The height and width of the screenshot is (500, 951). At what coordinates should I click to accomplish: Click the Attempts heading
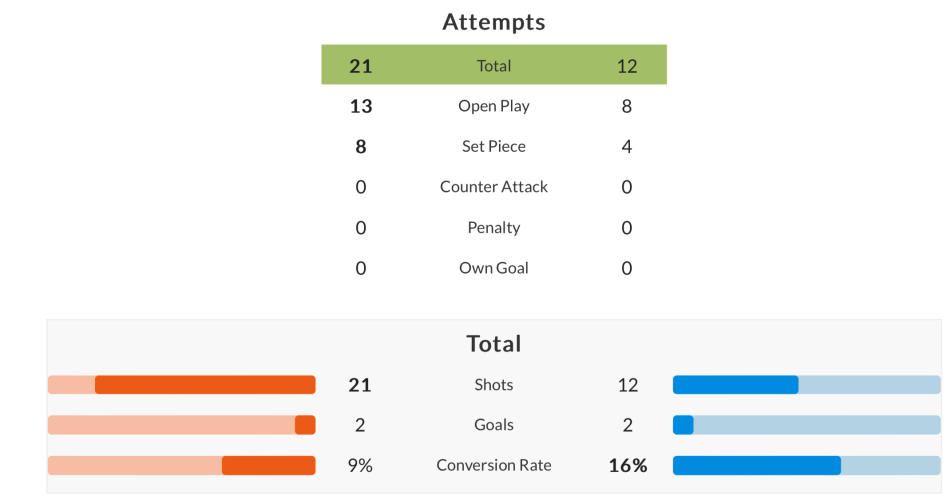click(x=494, y=22)
